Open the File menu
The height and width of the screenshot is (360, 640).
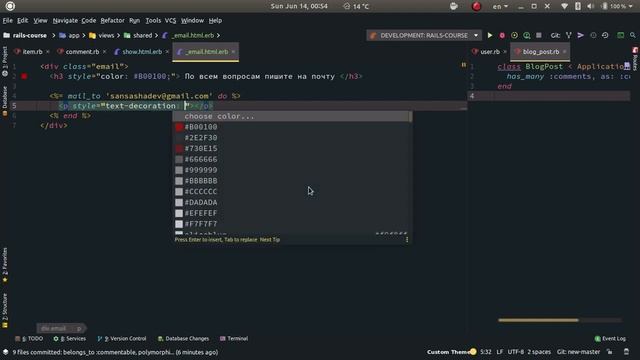point(7,20)
